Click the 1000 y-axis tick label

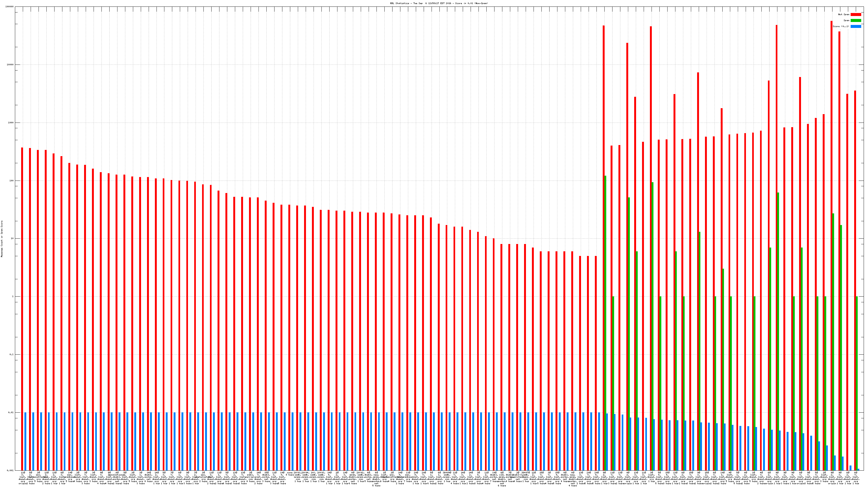(x=11, y=123)
